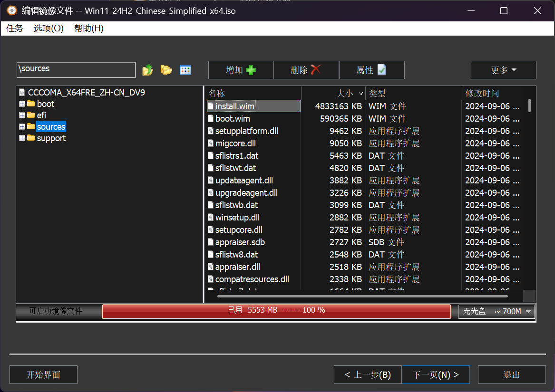Image resolution: width=555 pixels, height=392 pixels.
Task: Click the setupplatform.dll file icon
Action: point(211,131)
